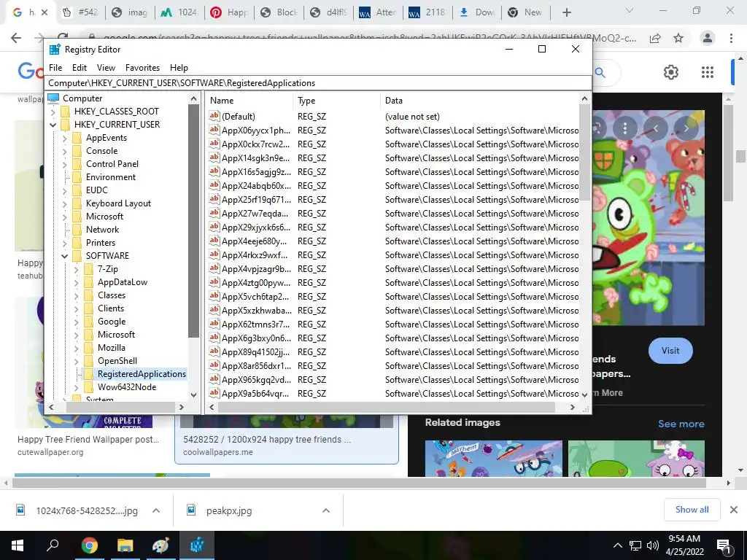
Task: Switch to the Pinterest Happ tab
Action: [229, 13]
